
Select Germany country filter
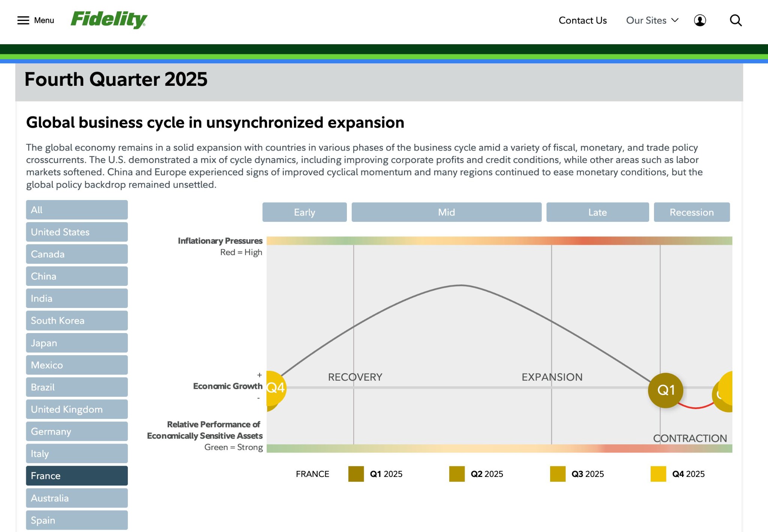(76, 431)
